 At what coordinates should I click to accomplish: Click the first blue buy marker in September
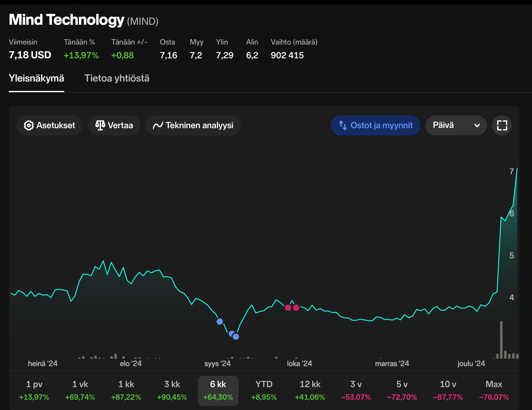point(220,321)
